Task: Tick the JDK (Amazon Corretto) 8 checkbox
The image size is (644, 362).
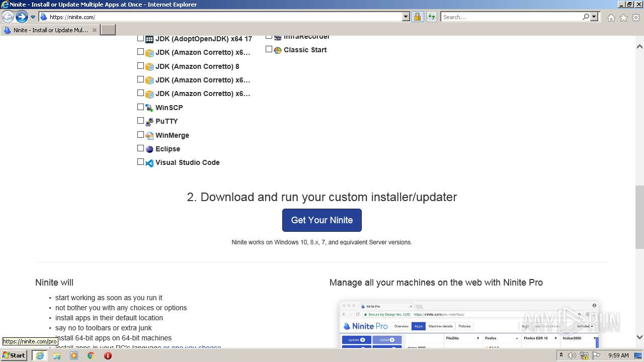Action: coord(141,66)
